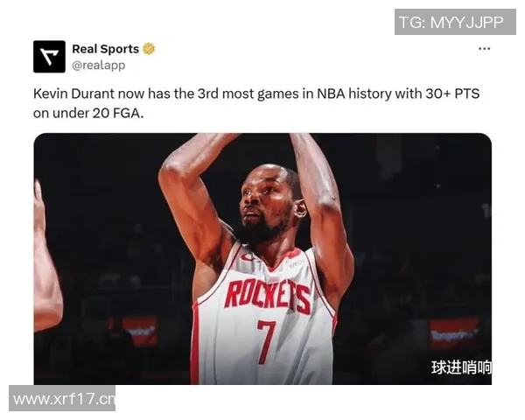Open the three-dot more options menu
This screenshot has width=525, height=420.
pos(484,49)
